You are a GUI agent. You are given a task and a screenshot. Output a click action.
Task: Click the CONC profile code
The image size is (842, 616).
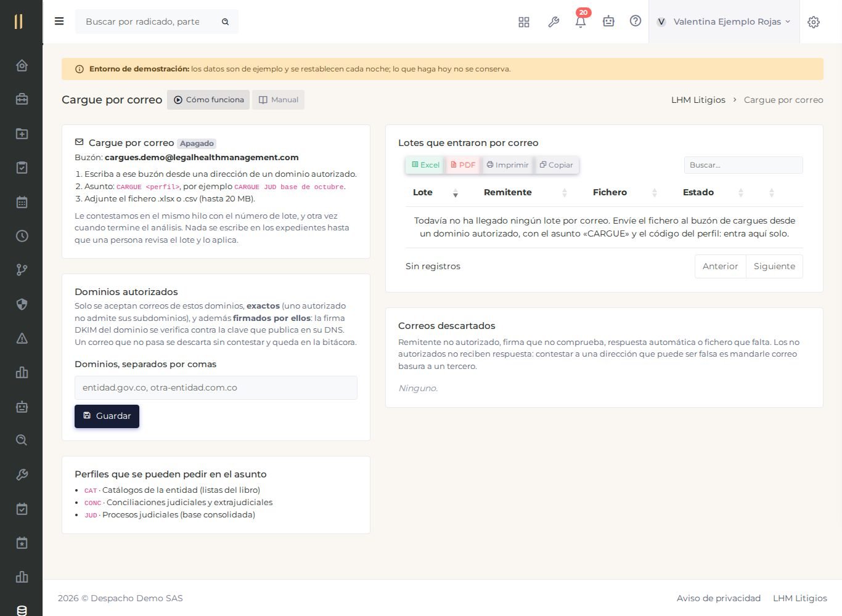pos(92,503)
